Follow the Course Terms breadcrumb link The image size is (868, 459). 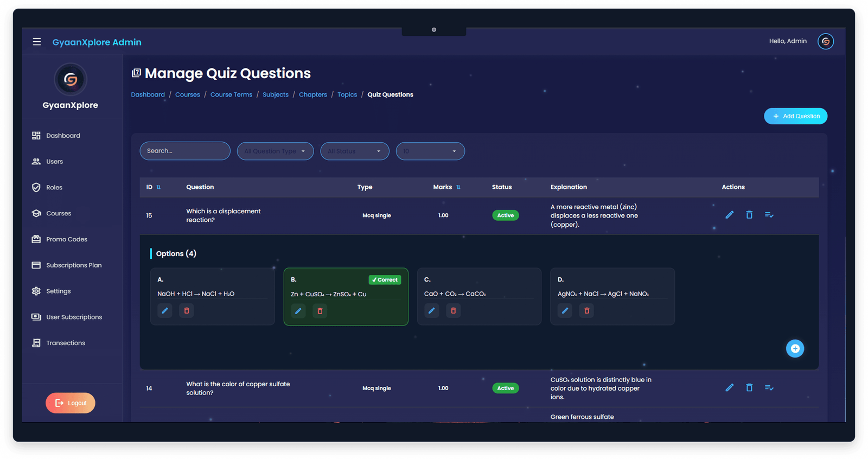(x=231, y=94)
